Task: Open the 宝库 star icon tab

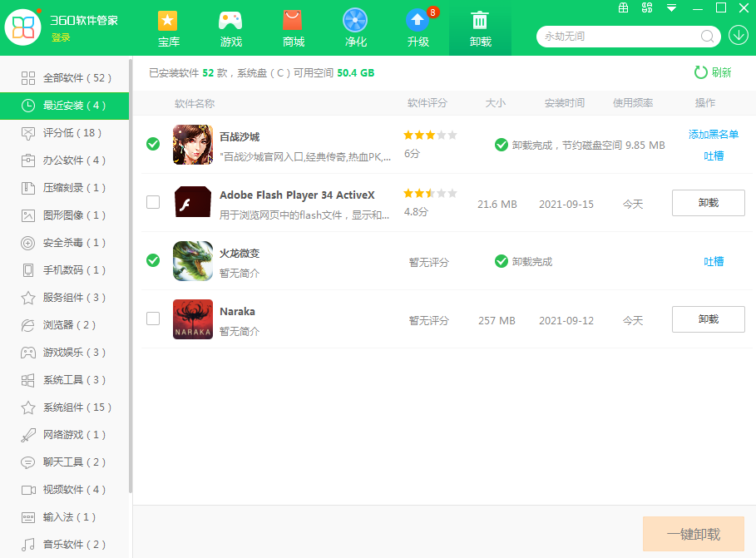Action: (x=168, y=28)
